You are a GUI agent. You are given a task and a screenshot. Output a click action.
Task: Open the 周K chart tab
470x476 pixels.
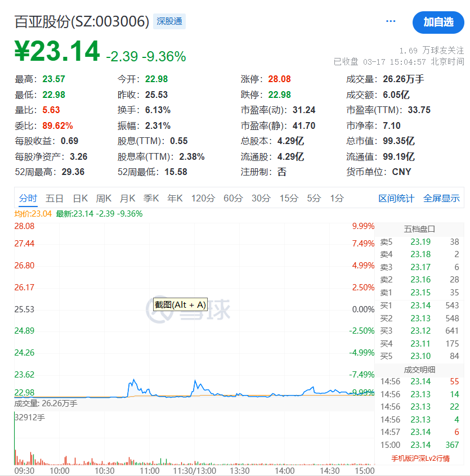pyautogui.click(x=104, y=198)
